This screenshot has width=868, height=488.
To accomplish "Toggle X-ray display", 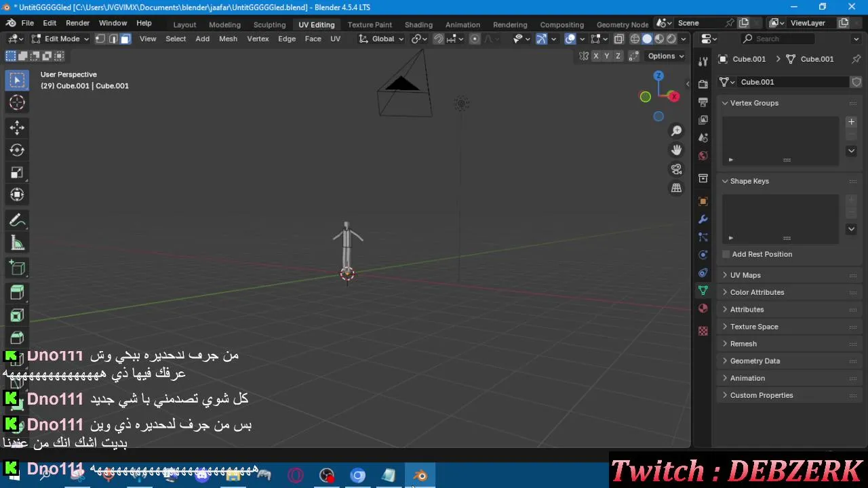I will click(x=618, y=39).
